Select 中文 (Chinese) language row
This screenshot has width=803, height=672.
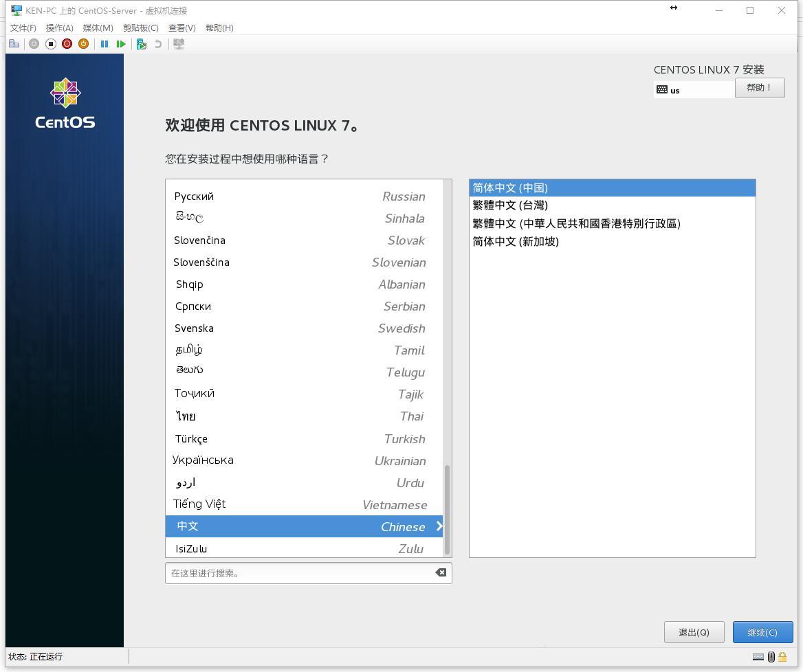coord(304,526)
